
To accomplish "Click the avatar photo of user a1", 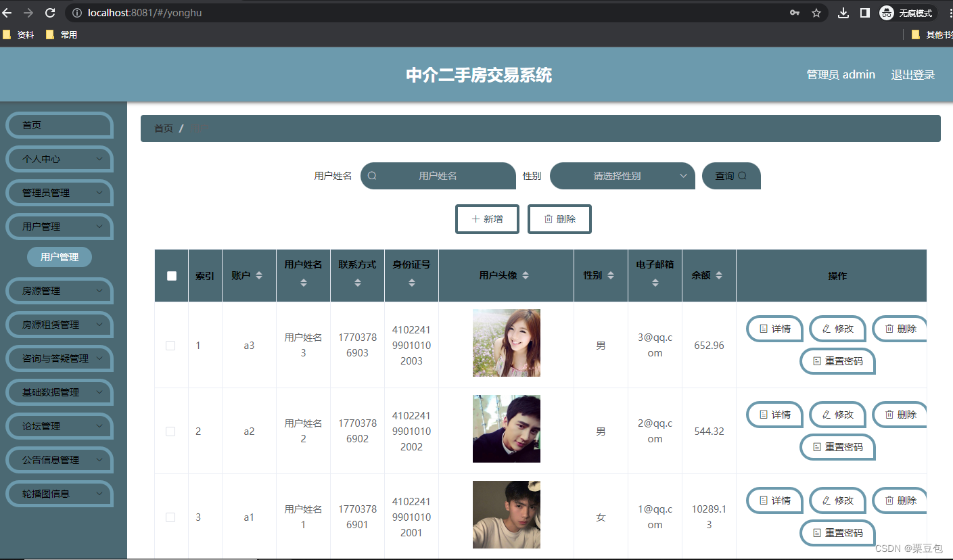I will coord(507,515).
